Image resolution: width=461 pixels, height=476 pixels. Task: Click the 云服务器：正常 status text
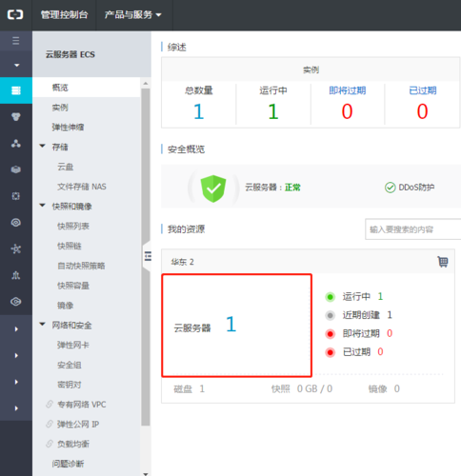(272, 188)
